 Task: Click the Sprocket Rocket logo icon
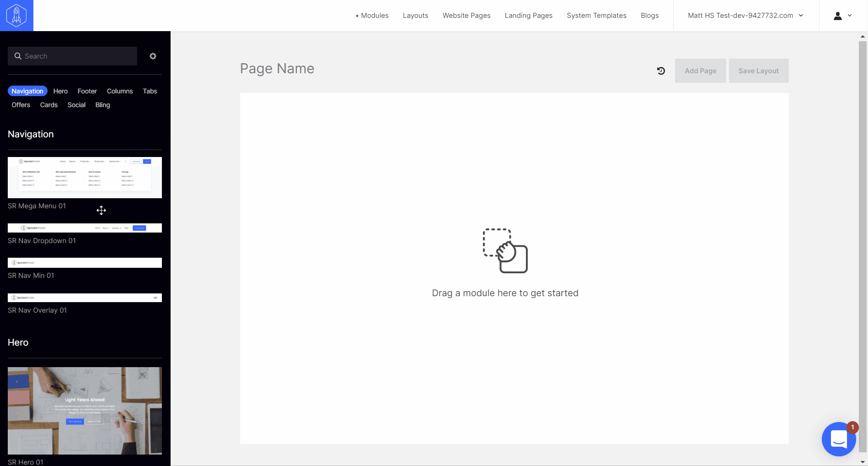[x=16, y=16]
